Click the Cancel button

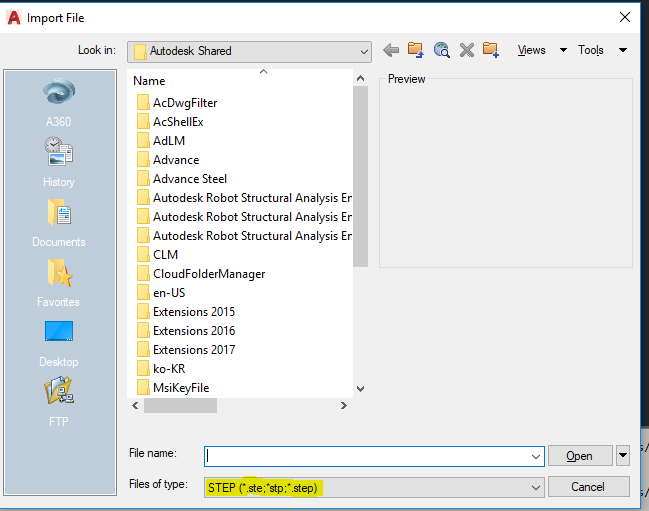589,487
